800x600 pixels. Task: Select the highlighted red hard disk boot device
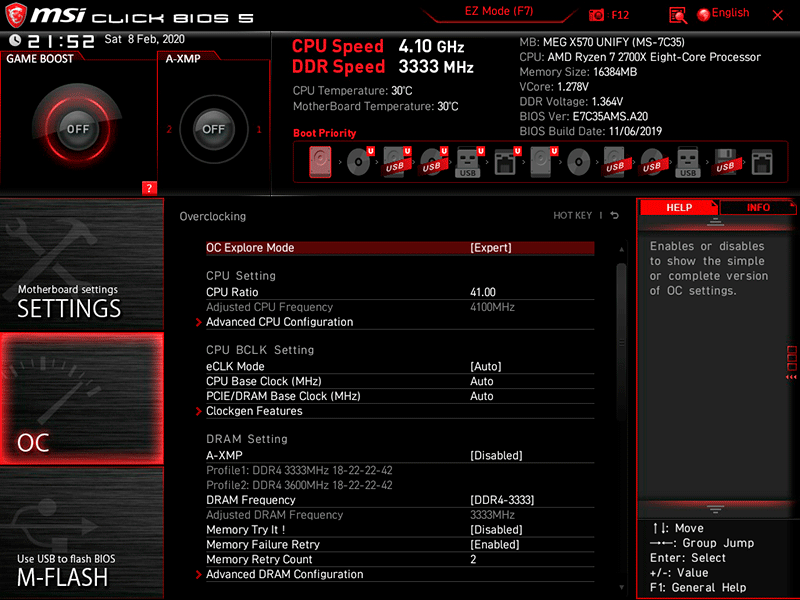320,162
